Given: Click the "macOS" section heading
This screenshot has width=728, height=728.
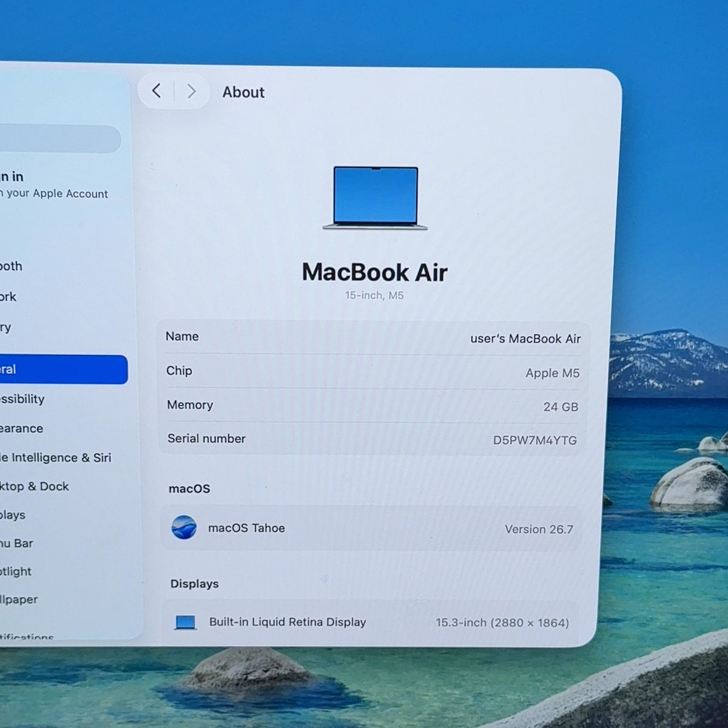Looking at the screenshot, I should tap(189, 488).
